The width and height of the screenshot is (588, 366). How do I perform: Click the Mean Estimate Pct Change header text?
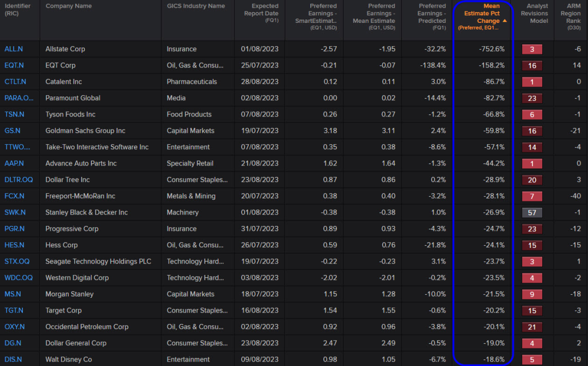pos(481,14)
